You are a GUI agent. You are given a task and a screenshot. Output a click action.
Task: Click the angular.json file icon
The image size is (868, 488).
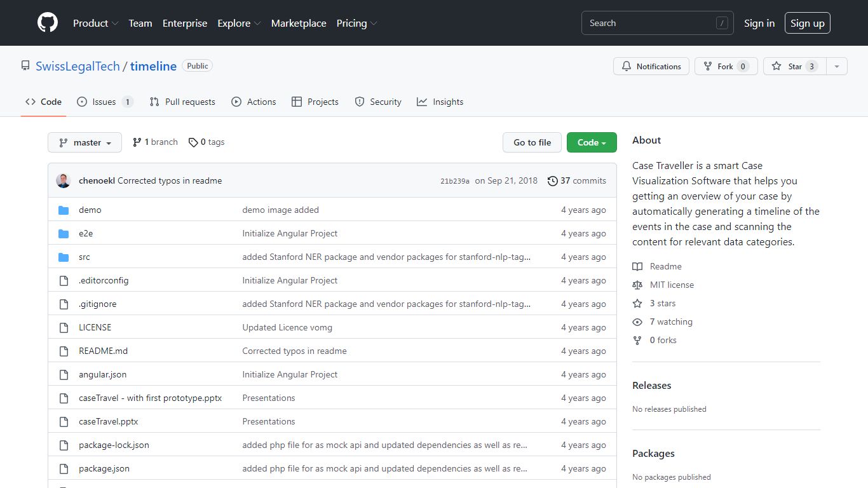pos(64,374)
